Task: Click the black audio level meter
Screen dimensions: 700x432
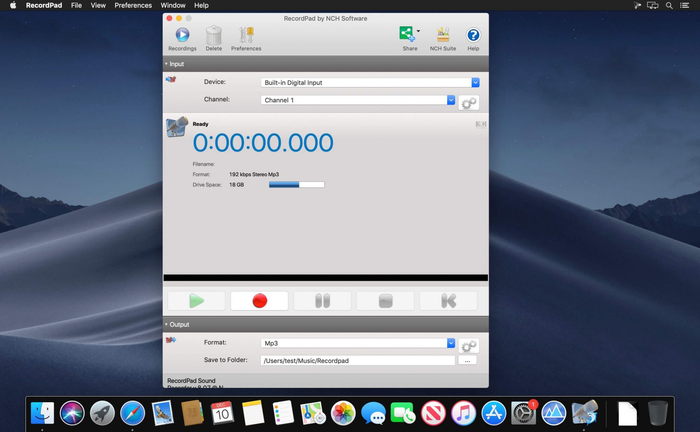Action: [x=325, y=278]
